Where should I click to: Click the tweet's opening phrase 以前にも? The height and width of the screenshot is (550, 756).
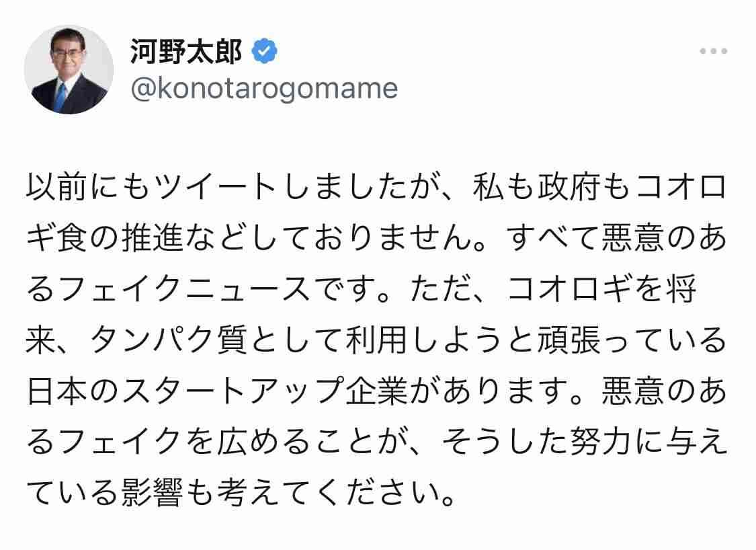pos(89,187)
